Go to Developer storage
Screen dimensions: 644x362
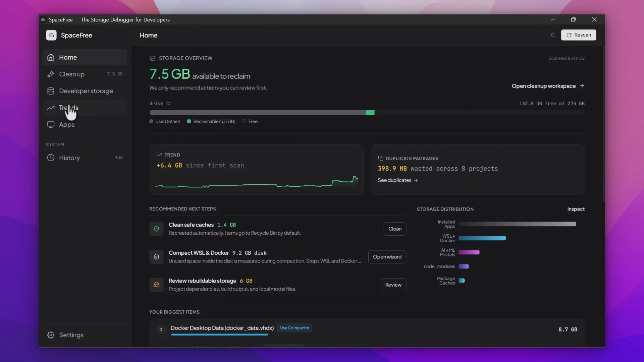85,91
